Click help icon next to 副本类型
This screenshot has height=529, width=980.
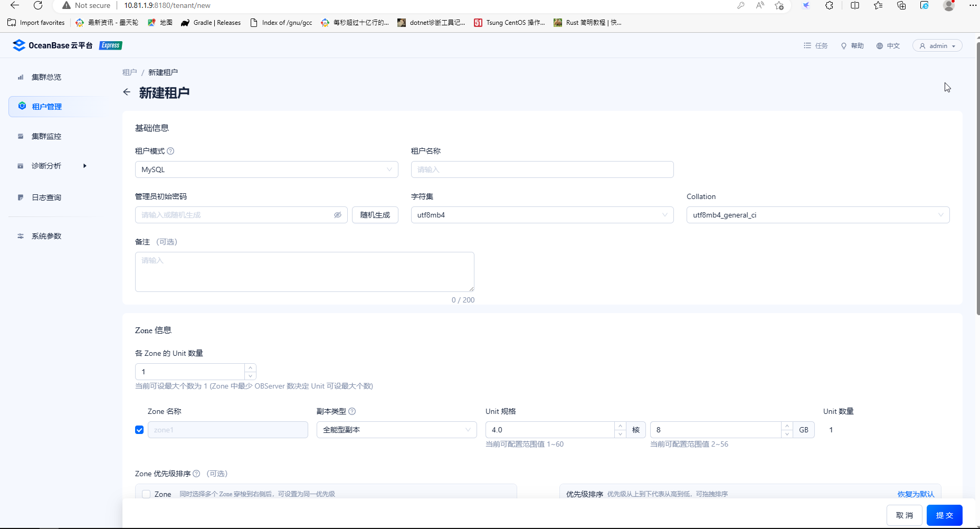352,411
